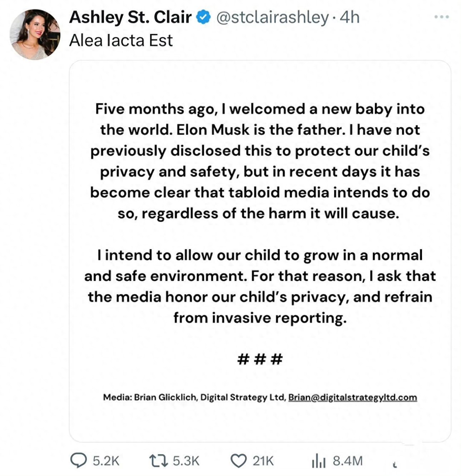Click the 4h post timestamp
The height and width of the screenshot is (476, 461).
coord(350,17)
